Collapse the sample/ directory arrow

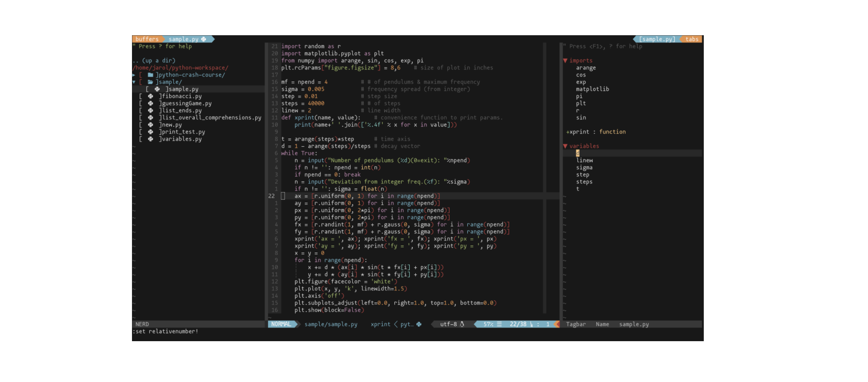[134, 82]
